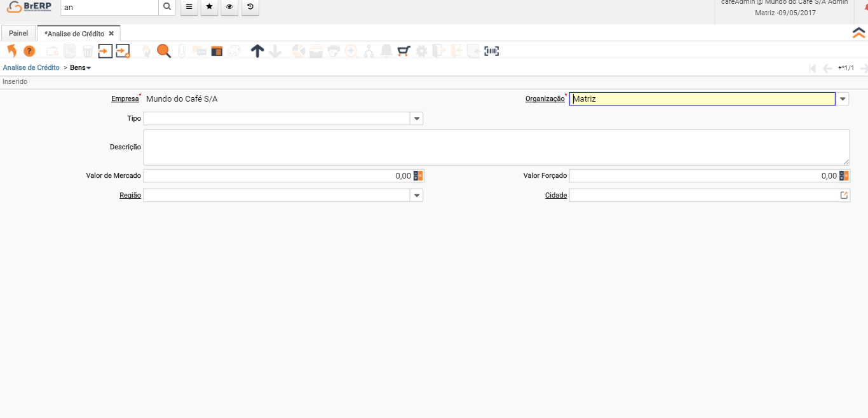Open Help via the orange question mark
Image resolution: width=868 pixels, height=418 pixels.
coord(29,51)
